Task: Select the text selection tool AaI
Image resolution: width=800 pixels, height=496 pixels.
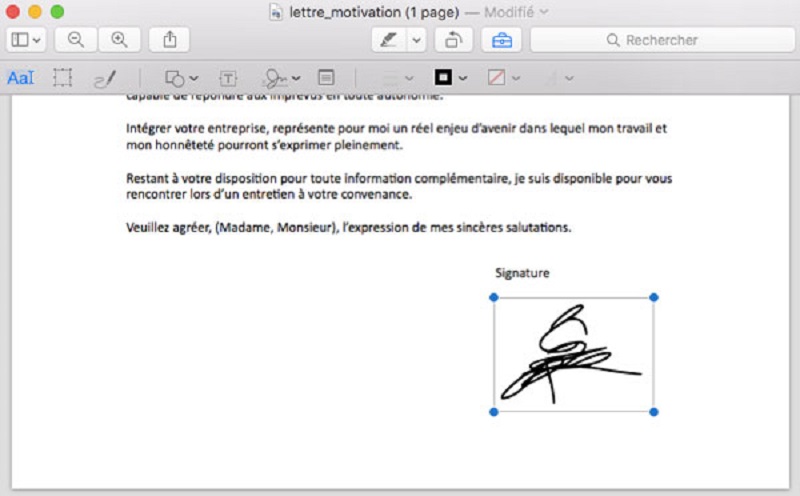Action: click(x=20, y=78)
